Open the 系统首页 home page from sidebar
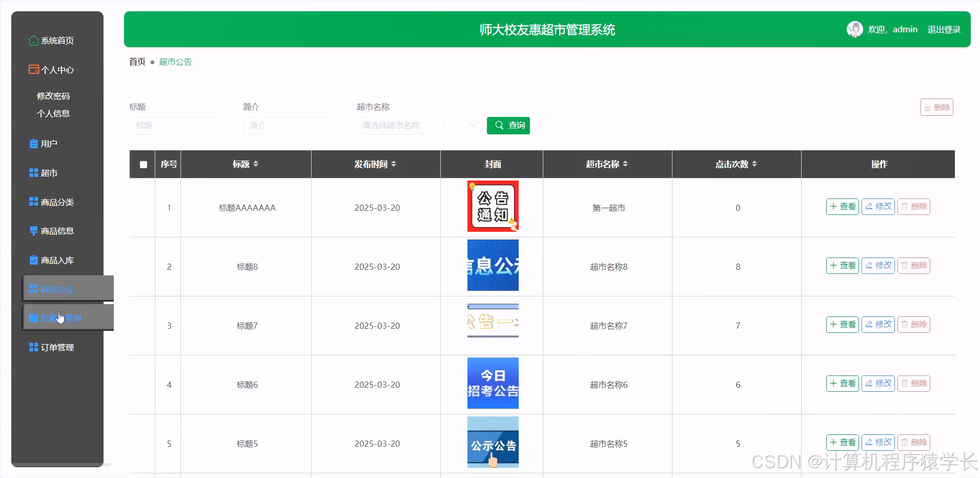The height and width of the screenshot is (478, 980). click(x=56, y=41)
